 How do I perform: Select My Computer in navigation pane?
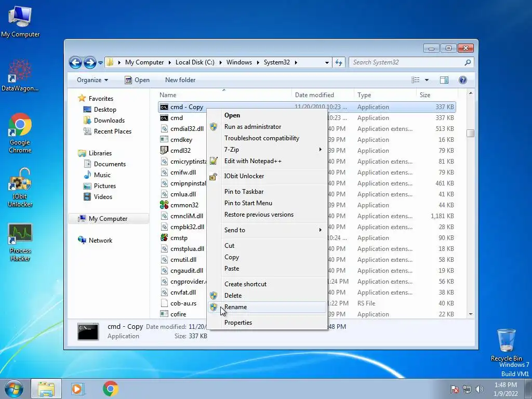(x=108, y=219)
